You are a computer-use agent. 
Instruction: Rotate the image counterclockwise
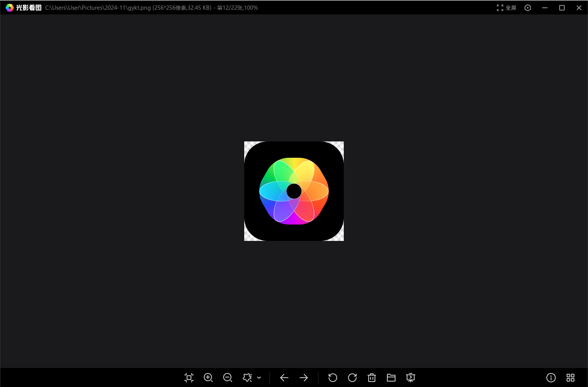point(333,378)
